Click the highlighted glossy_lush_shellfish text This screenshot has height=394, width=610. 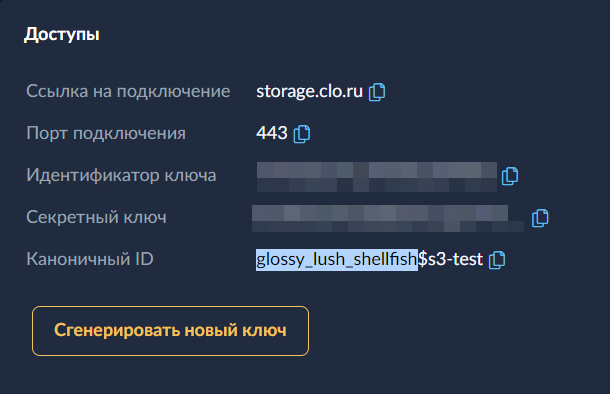[337, 259]
